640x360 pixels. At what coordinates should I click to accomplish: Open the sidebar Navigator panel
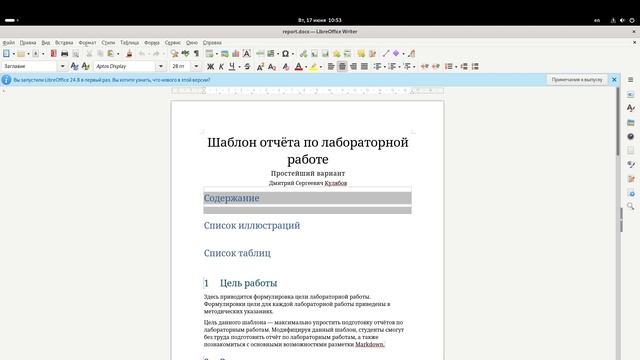(x=631, y=136)
